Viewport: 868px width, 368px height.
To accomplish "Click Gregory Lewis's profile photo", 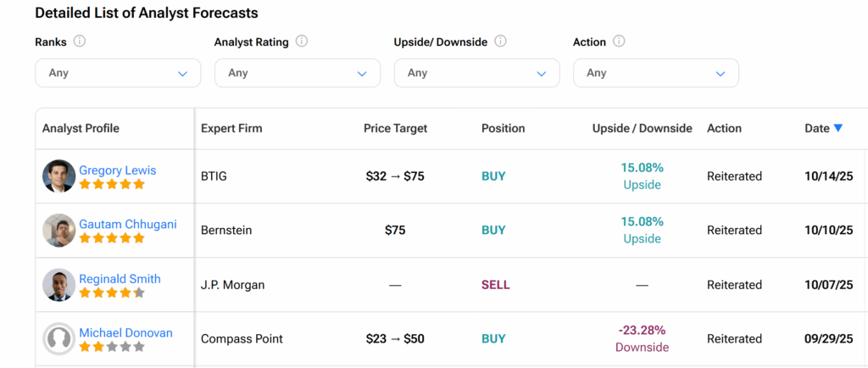I will (58, 176).
